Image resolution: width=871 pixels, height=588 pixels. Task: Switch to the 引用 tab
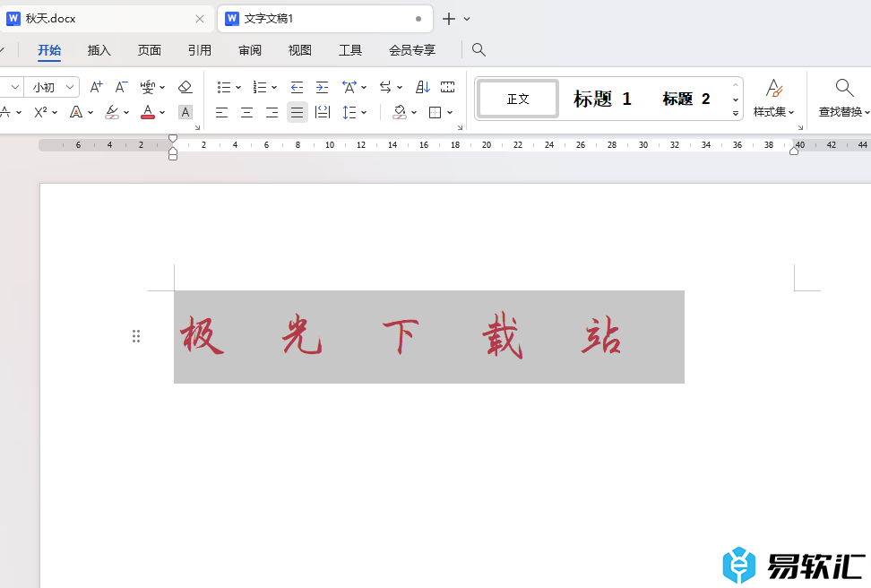pos(200,50)
